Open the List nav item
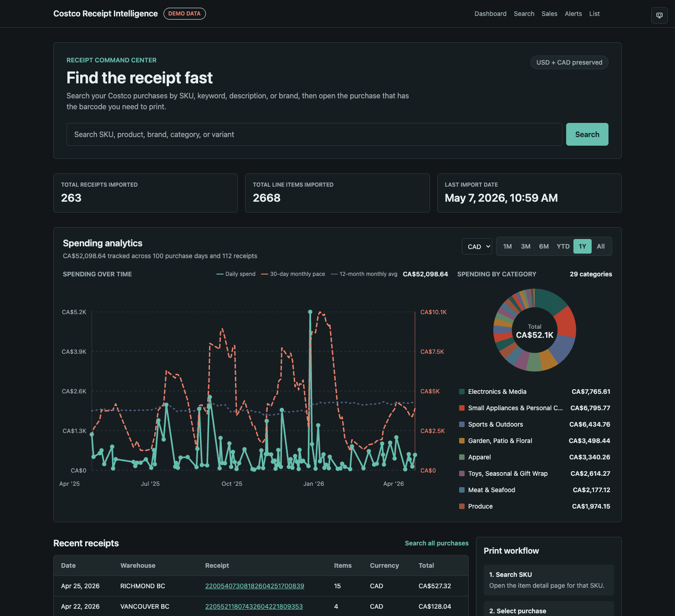This screenshot has height=616, width=675. click(x=594, y=14)
